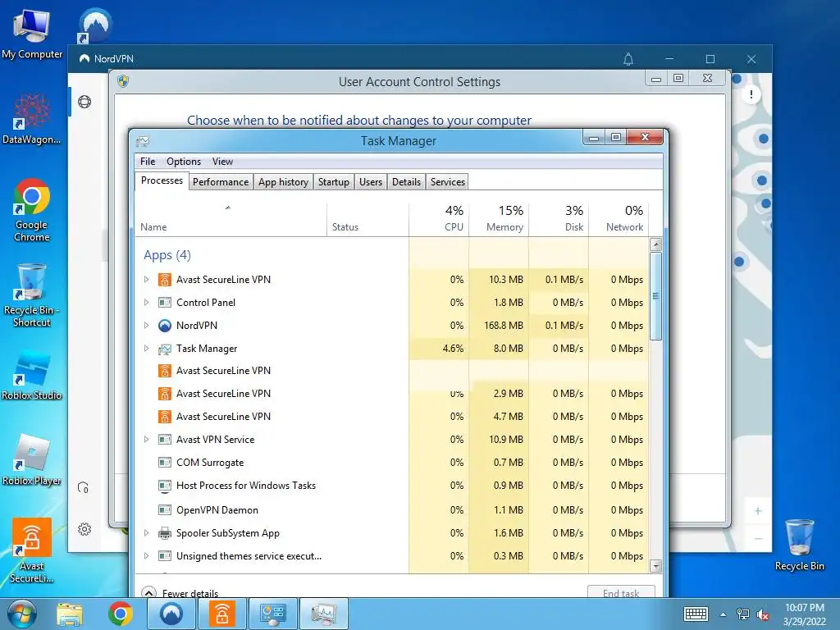Open Chrome from taskbar
The height and width of the screenshot is (630, 840).
[x=121, y=614]
